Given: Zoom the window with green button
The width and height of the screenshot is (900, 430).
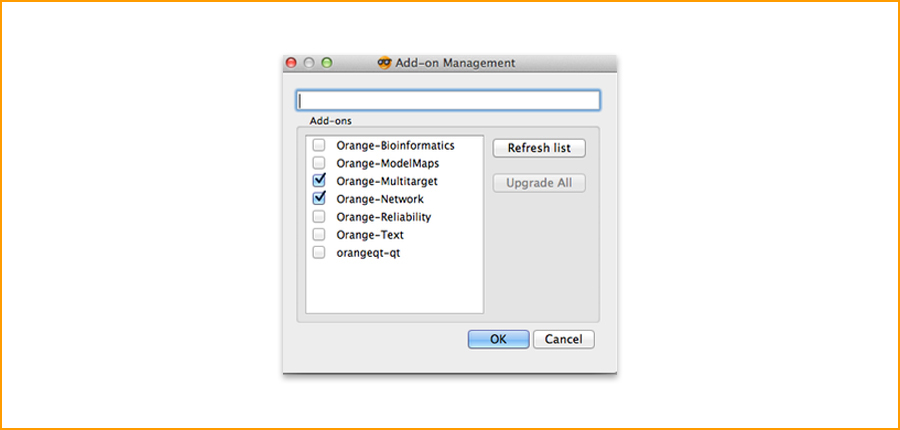Looking at the screenshot, I should tap(327, 63).
